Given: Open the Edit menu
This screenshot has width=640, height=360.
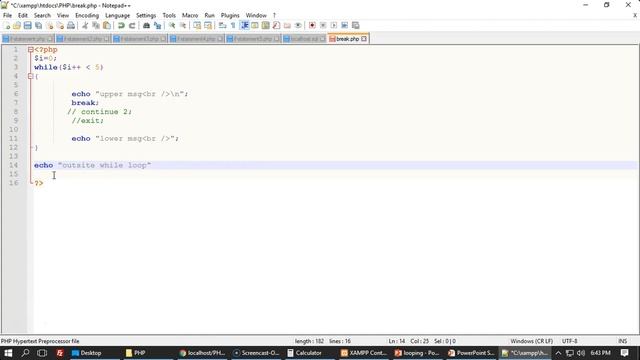Looking at the screenshot, I should click(22, 15).
